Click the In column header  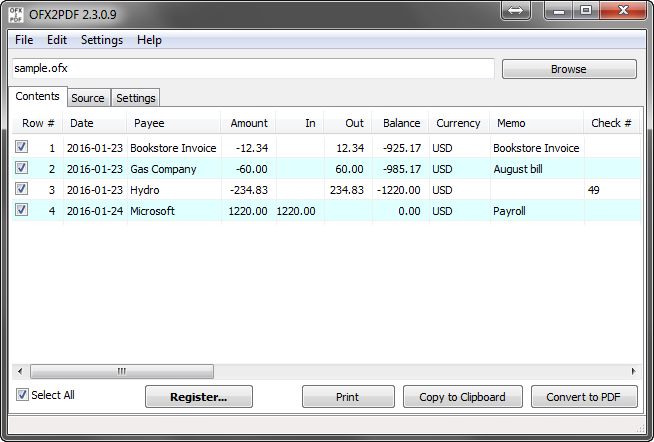[x=299, y=123]
